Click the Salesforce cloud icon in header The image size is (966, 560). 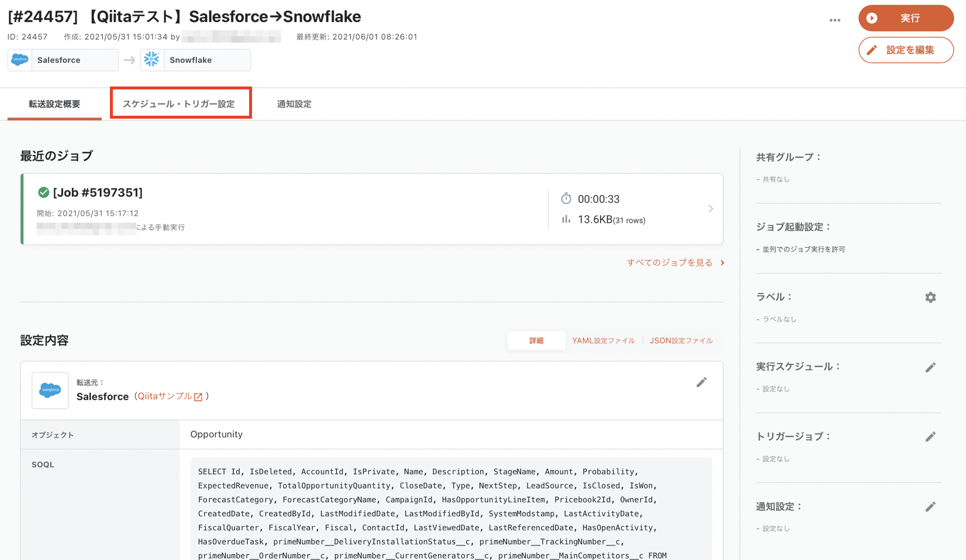coord(20,60)
